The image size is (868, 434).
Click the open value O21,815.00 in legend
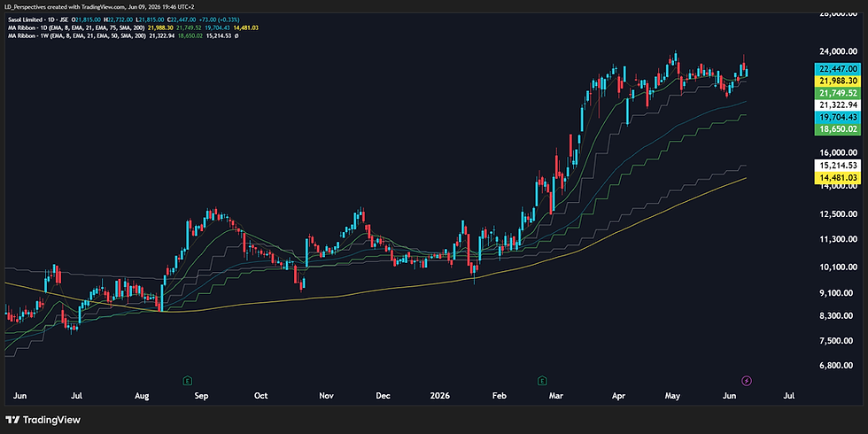pyautogui.click(x=86, y=19)
